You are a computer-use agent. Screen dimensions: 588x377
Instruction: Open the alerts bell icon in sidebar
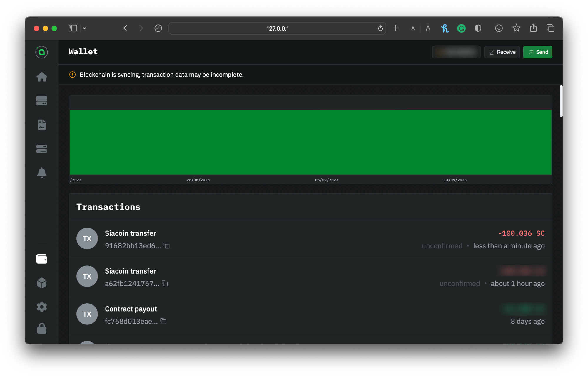point(41,173)
